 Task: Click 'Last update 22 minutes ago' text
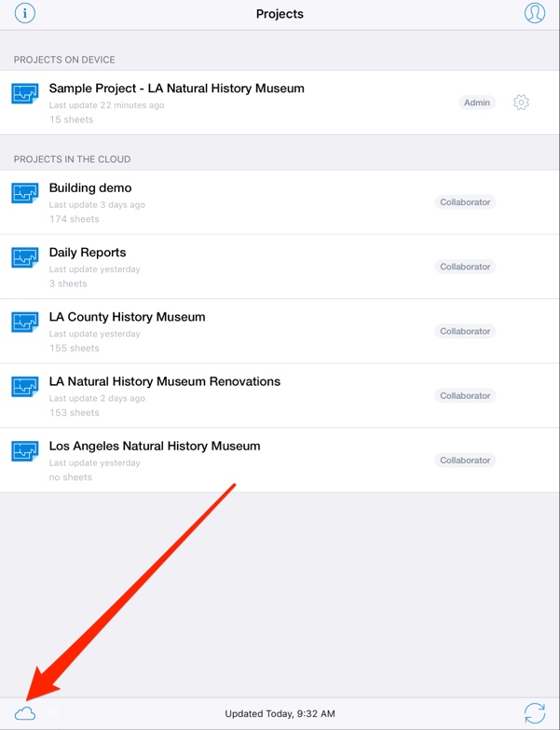(106, 105)
